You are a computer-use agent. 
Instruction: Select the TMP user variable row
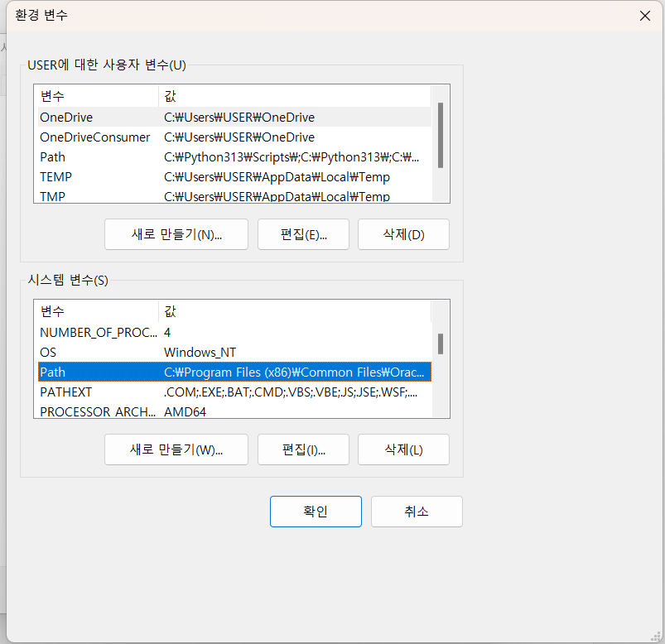tap(234, 196)
